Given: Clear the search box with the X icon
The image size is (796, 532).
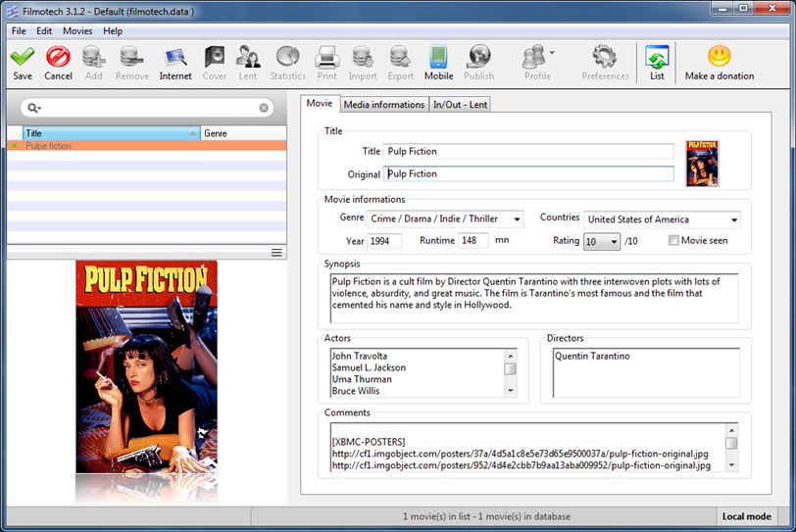Looking at the screenshot, I should pyautogui.click(x=264, y=108).
